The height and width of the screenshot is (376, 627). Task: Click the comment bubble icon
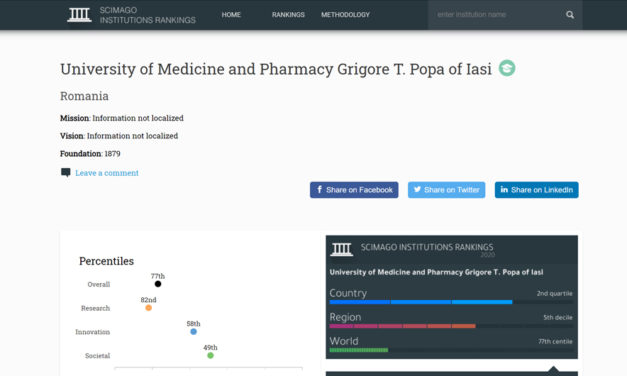pos(66,172)
